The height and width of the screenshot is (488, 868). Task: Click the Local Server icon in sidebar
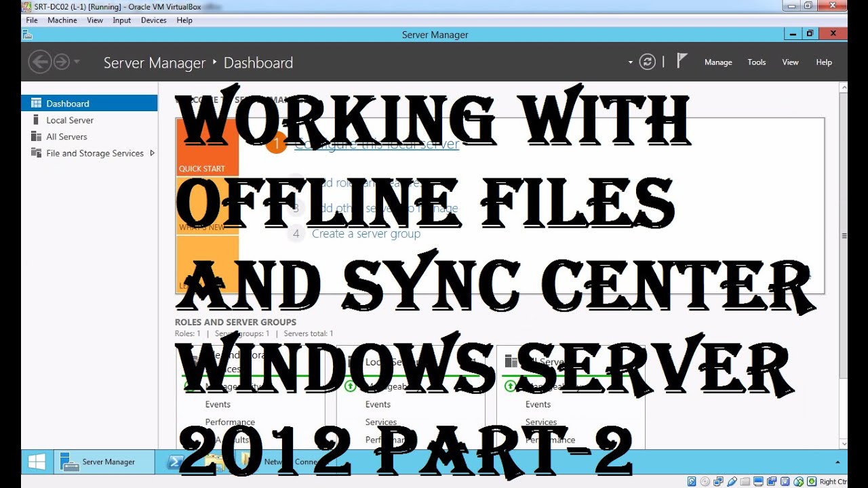coord(36,119)
